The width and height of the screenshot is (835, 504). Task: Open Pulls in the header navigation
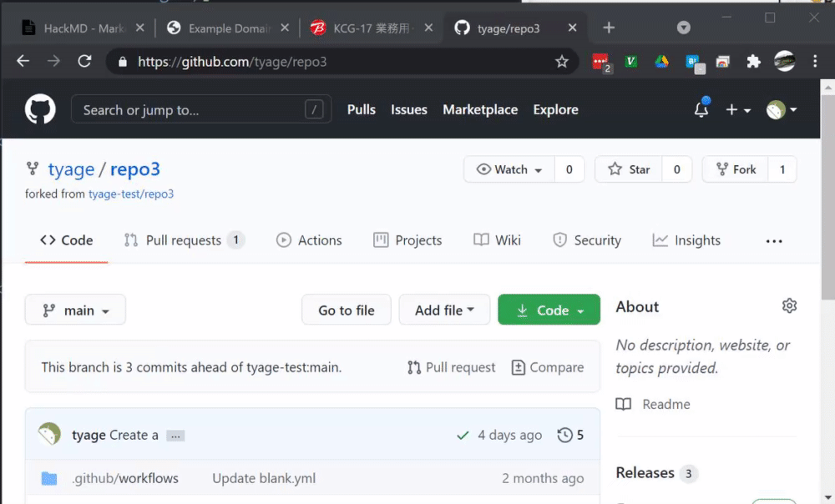362,109
